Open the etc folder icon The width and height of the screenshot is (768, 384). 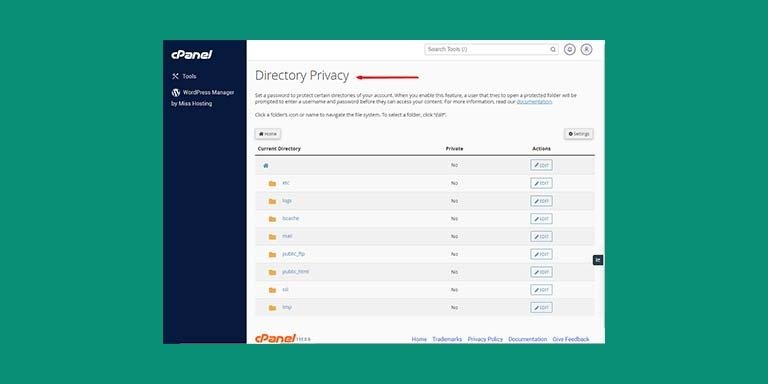tap(272, 184)
